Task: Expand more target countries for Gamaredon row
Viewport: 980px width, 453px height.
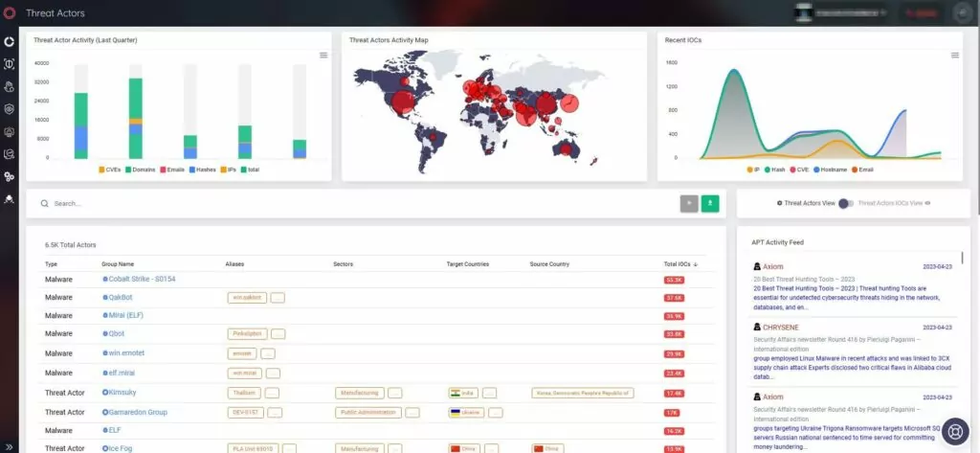Action: (496, 413)
